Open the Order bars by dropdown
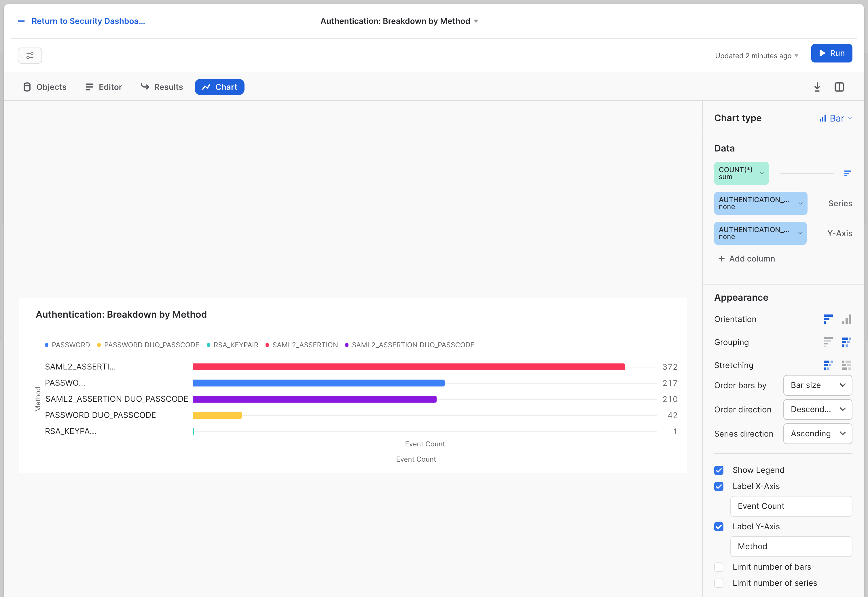The height and width of the screenshot is (597, 868). [x=818, y=385]
